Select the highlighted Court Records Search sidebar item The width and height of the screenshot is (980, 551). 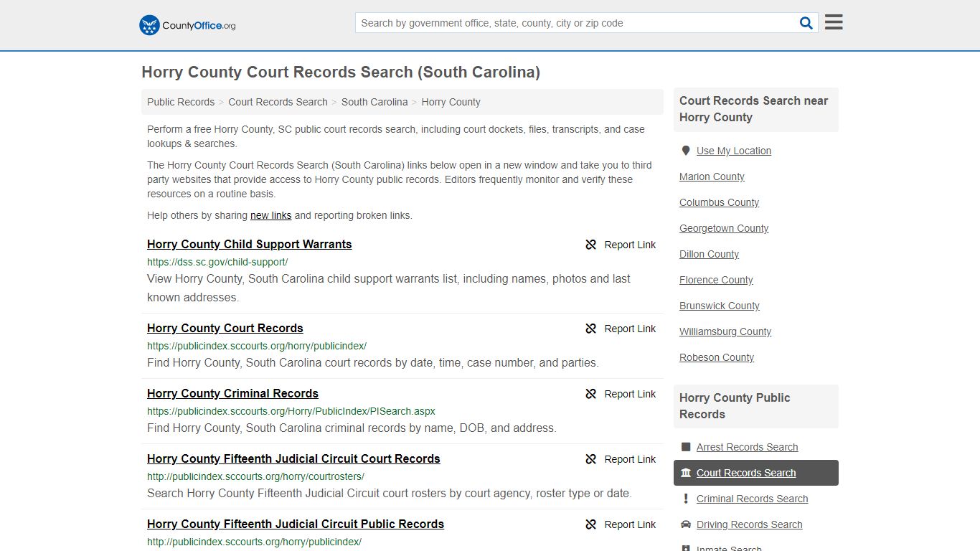[x=746, y=473]
